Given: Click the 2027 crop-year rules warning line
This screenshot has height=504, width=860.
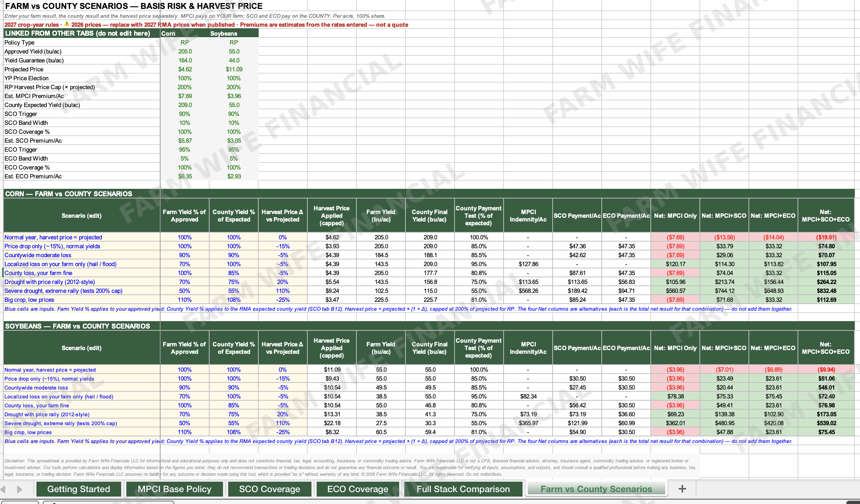Looking at the screenshot, I should pos(206,25).
